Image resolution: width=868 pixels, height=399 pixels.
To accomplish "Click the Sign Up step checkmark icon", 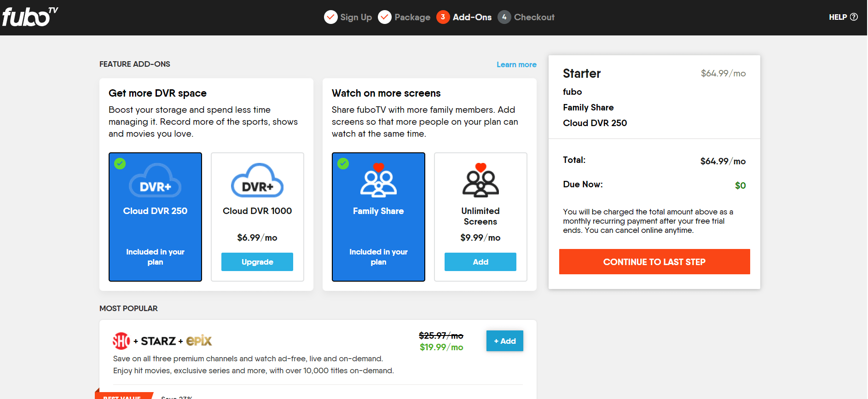I will pyautogui.click(x=330, y=17).
